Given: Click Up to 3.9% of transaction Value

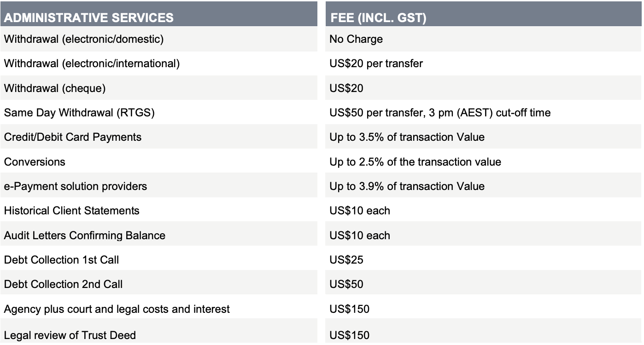Looking at the screenshot, I should pos(407,186).
